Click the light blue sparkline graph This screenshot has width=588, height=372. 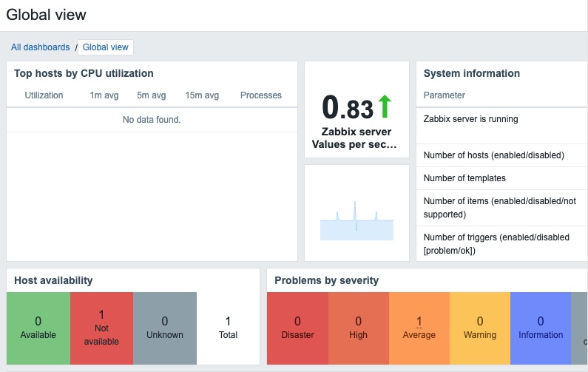click(x=356, y=221)
